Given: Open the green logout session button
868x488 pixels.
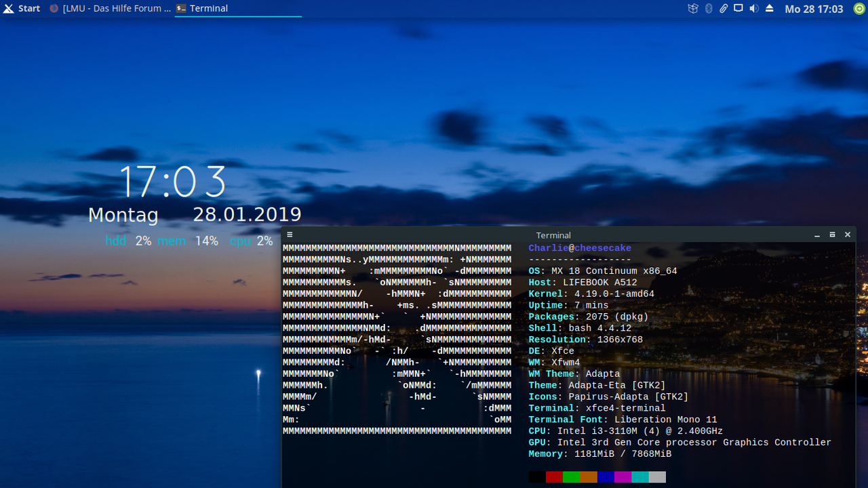Looking at the screenshot, I should pyautogui.click(x=859, y=9).
